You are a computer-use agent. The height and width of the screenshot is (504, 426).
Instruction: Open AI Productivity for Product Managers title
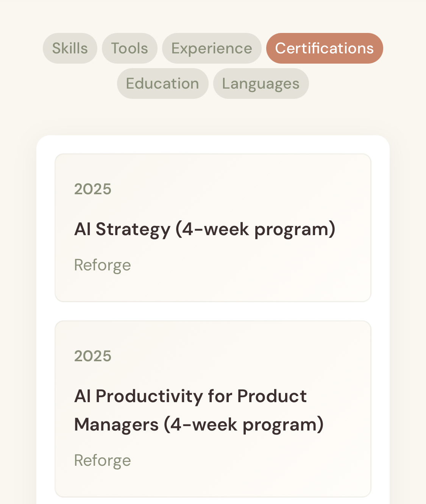190,396
